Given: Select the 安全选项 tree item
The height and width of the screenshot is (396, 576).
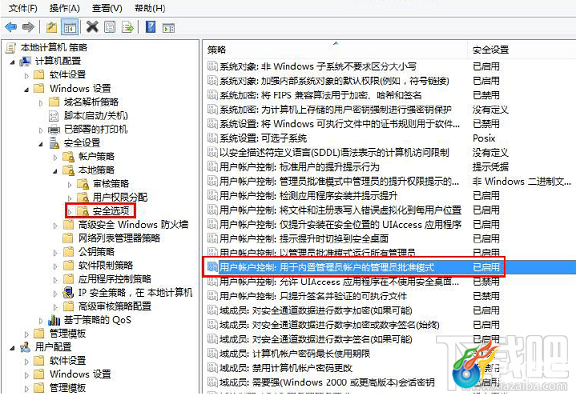Looking at the screenshot, I should coord(111,211).
